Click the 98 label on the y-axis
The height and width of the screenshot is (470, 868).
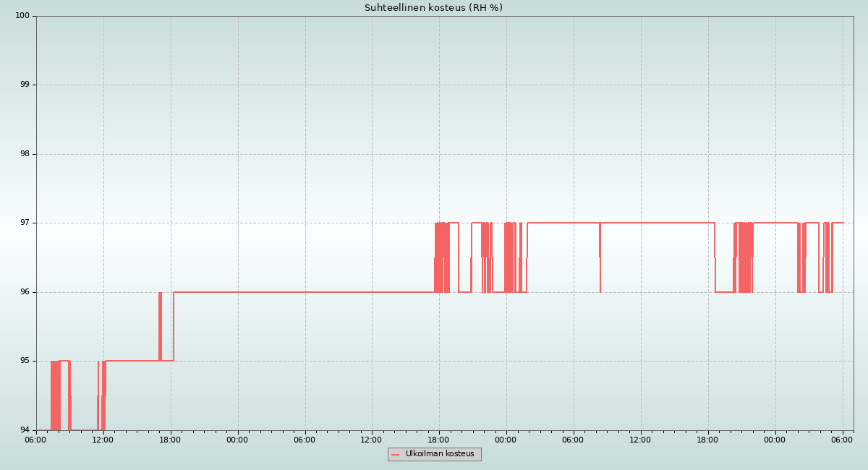pyautogui.click(x=25, y=154)
